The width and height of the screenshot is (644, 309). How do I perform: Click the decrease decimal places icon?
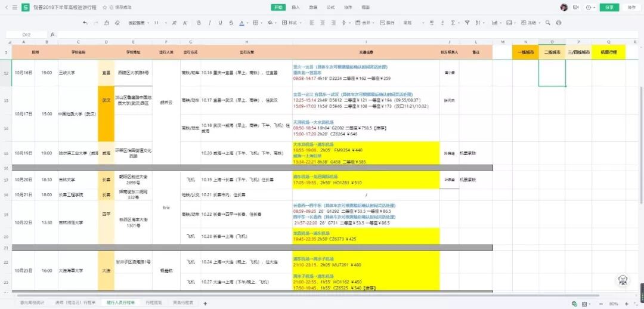[x=442, y=23]
